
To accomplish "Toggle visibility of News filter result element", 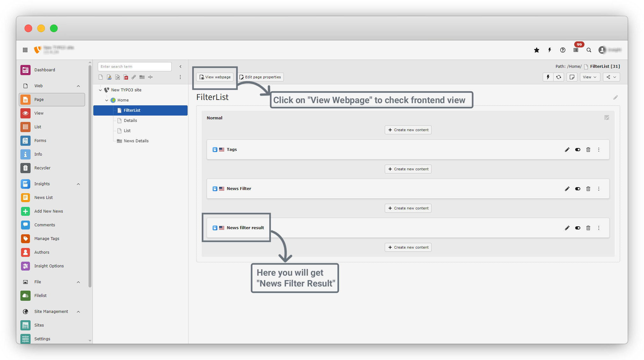I will point(577,228).
